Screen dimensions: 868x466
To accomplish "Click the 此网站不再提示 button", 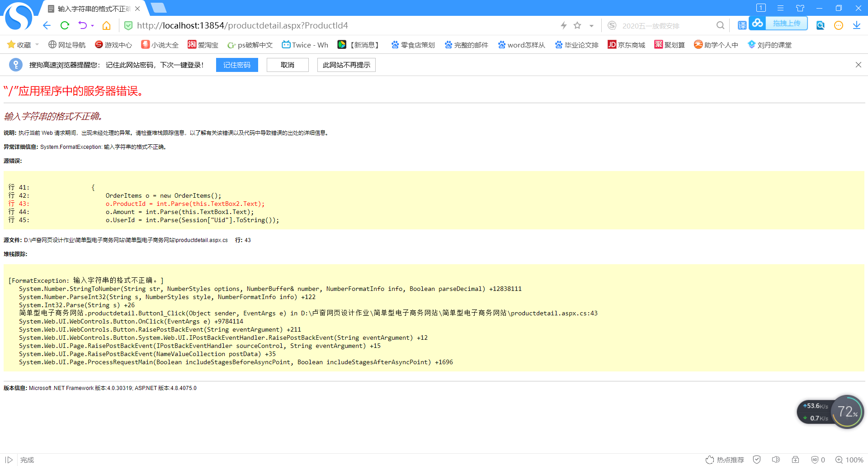I will [346, 65].
